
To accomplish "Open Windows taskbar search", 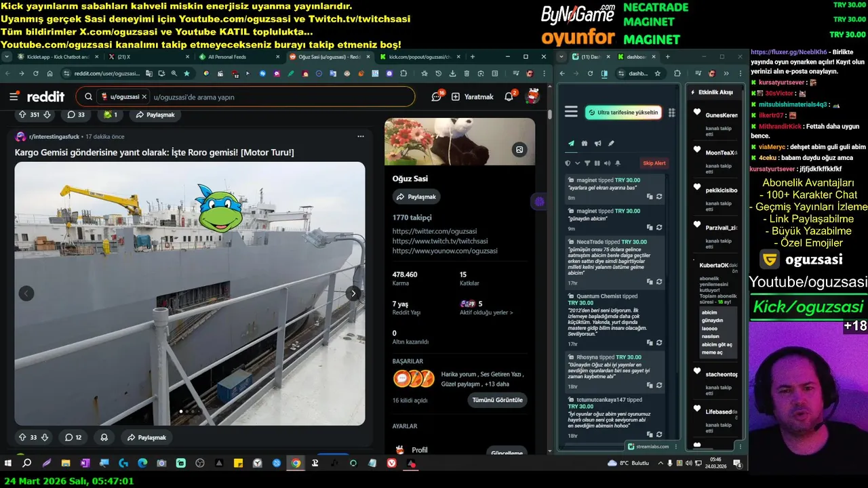I will tap(27, 463).
